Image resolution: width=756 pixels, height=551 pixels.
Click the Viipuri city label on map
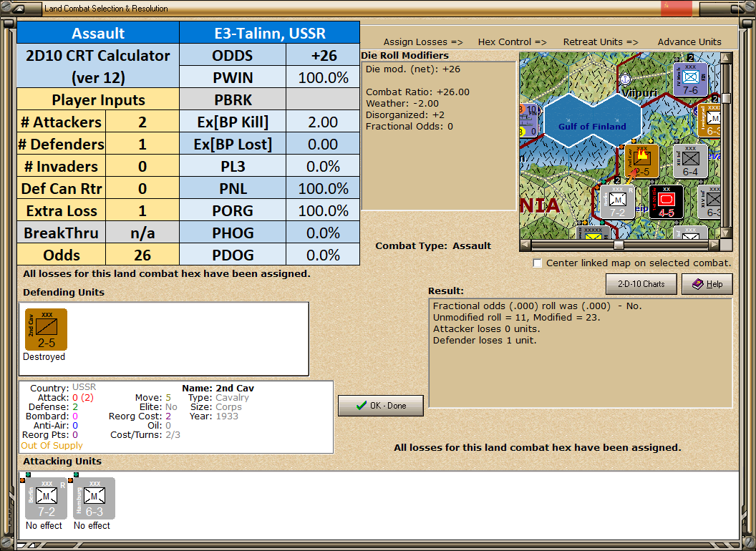639,93
